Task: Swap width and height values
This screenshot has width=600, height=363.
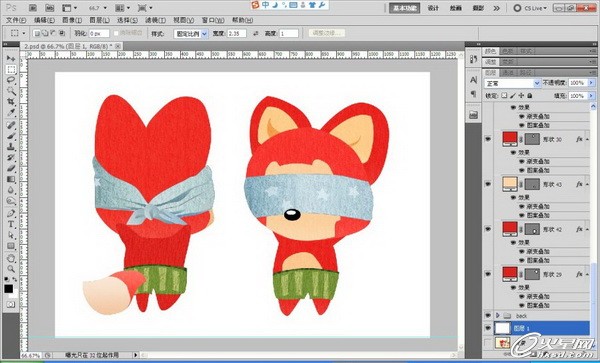Action: pos(256,34)
